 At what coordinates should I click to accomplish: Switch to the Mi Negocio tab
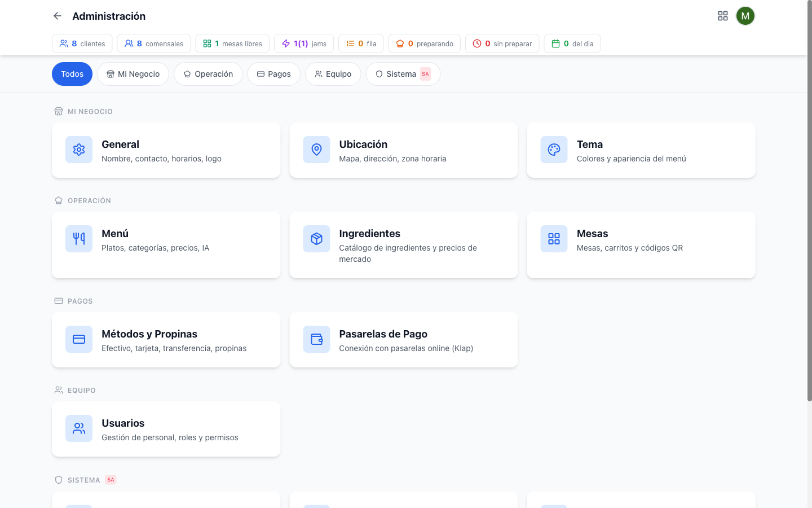point(133,74)
